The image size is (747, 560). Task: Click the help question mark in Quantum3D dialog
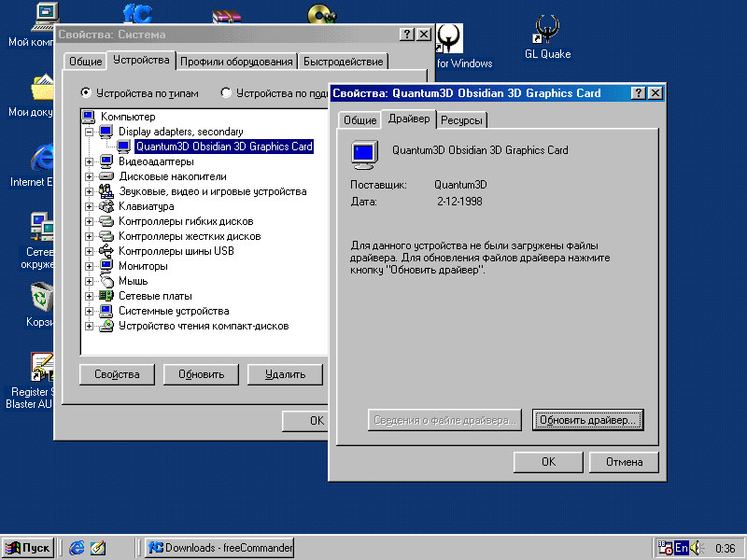638,92
